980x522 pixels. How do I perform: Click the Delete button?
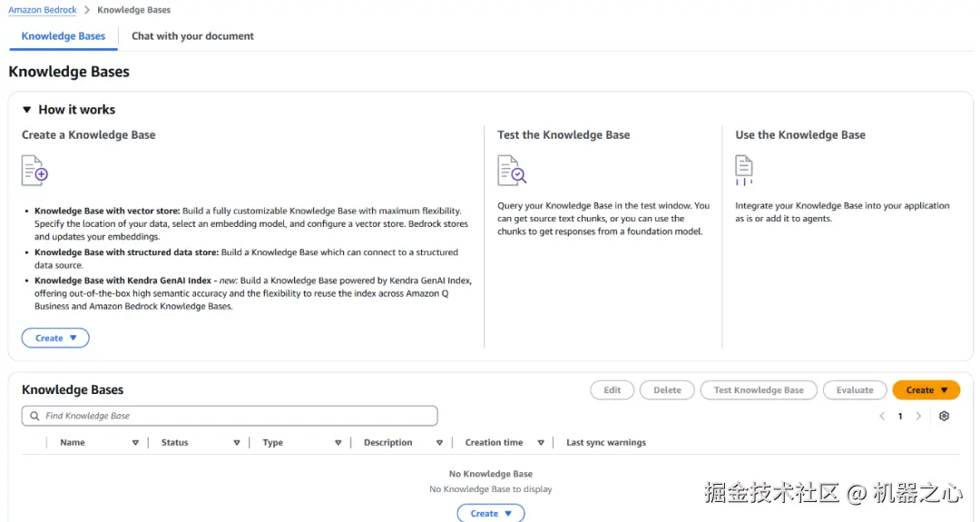point(667,390)
